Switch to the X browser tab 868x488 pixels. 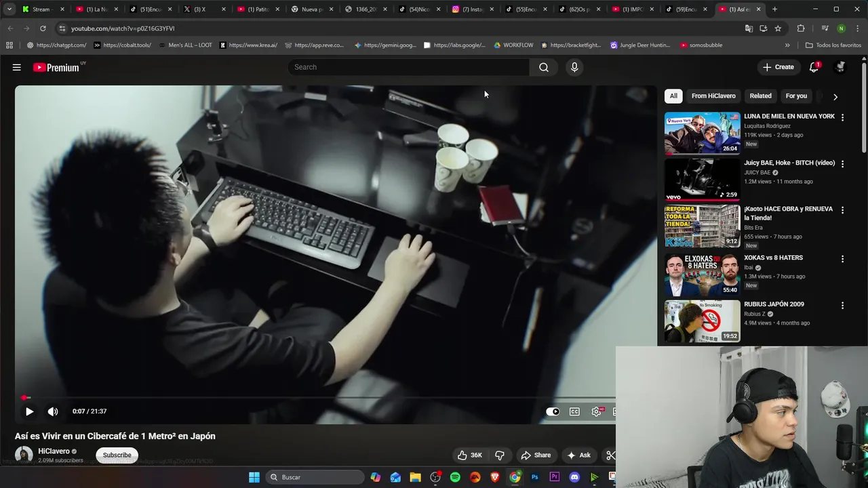click(204, 9)
